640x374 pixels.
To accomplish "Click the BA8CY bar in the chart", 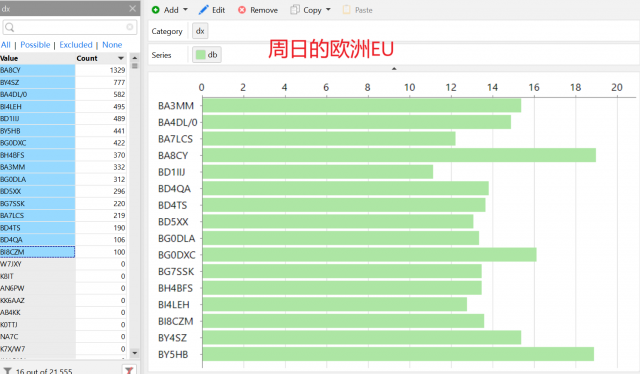I will point(399,155).
